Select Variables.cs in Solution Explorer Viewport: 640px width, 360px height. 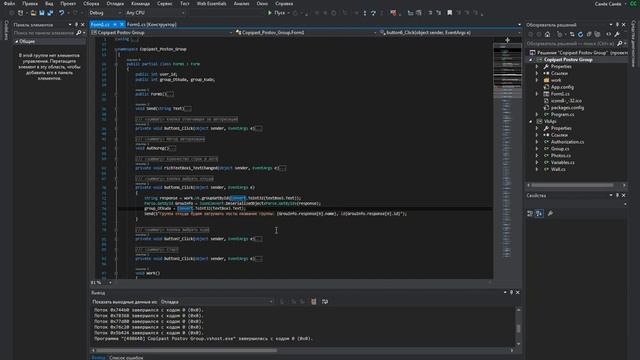562,162
